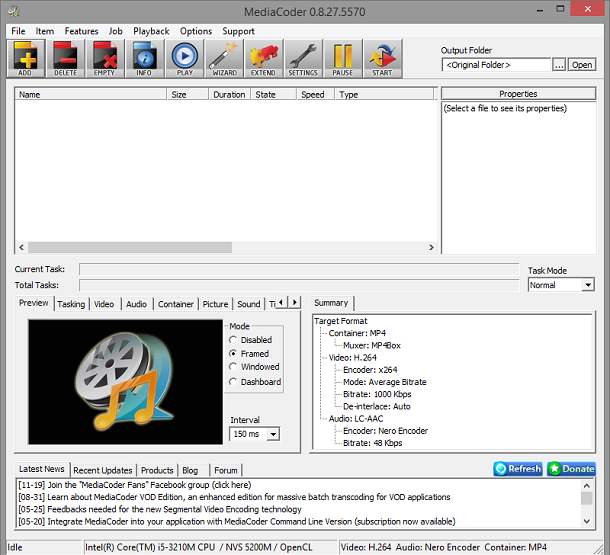Click file list right scroll arrow
Image resolution: width=610 pixels, height=555 pixels.
(x=431, y=247)
